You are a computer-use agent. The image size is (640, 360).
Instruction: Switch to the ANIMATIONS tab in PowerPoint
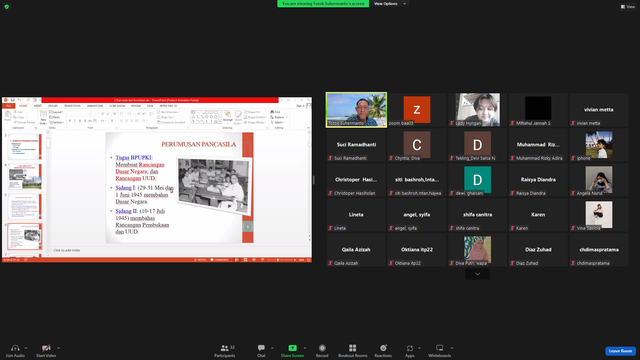tap(95, 106)
